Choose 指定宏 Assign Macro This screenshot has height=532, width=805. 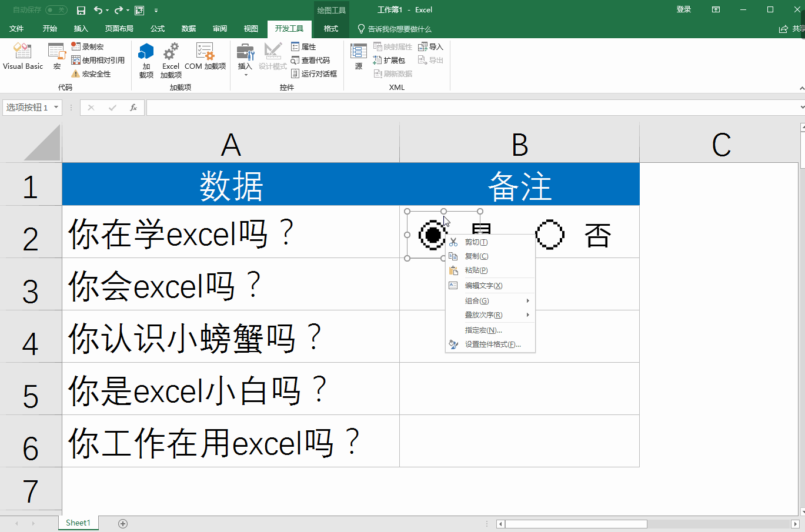coord(490,330)
